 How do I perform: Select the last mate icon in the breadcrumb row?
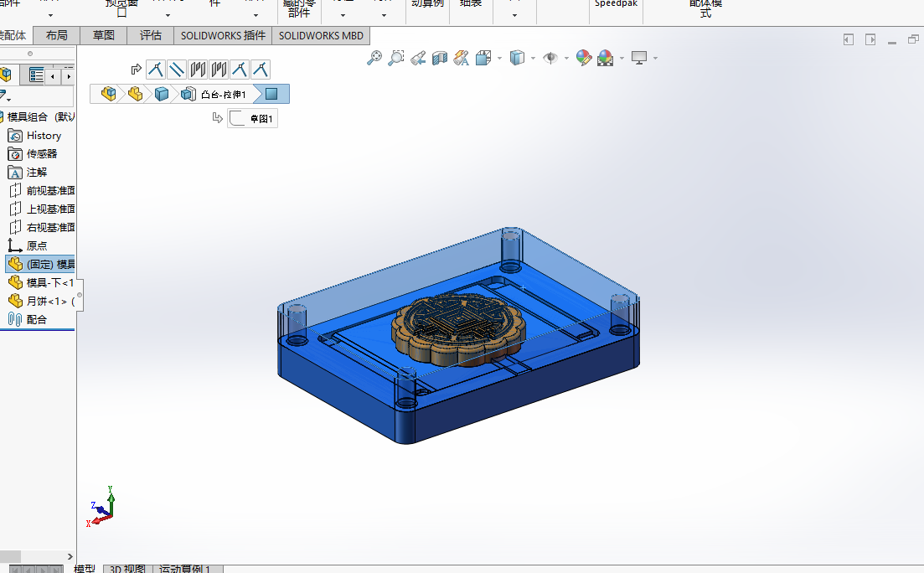pos(261,70)
